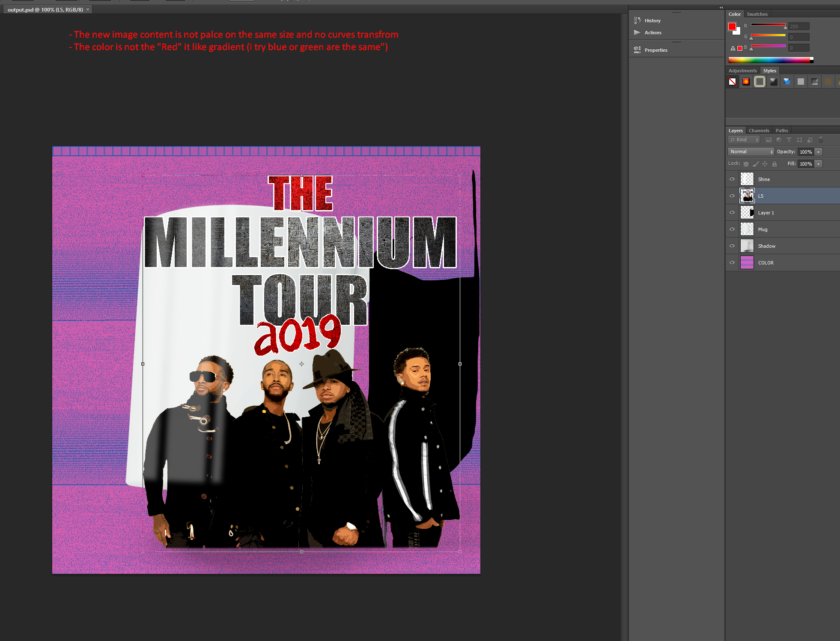The height and width of the screenshot is (641, 840).
Task: Click the red foreground color swatch
Action: (x=732, y=26)
